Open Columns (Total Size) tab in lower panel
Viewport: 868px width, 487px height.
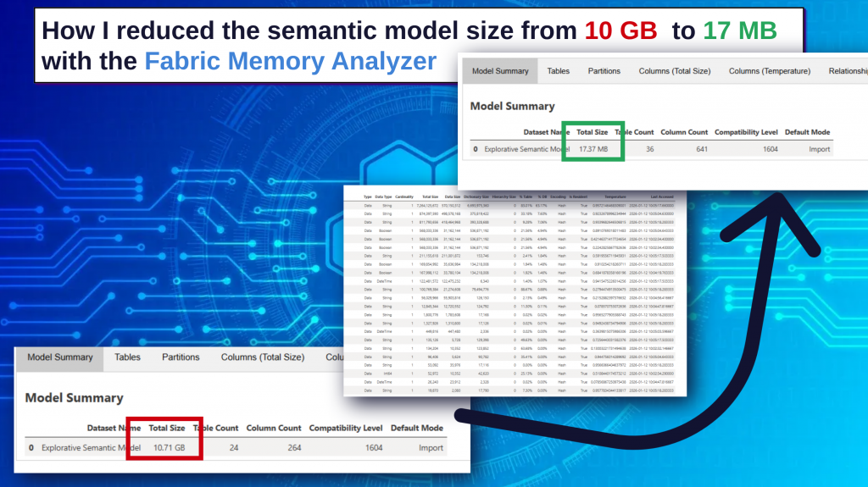(262, 357)
